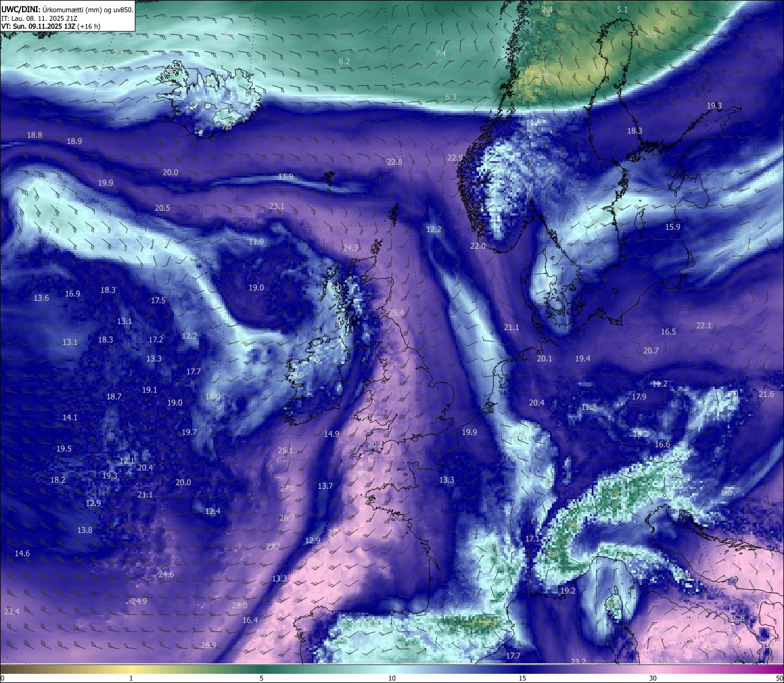Click the 14.1 value label

(x=70, y=418)
